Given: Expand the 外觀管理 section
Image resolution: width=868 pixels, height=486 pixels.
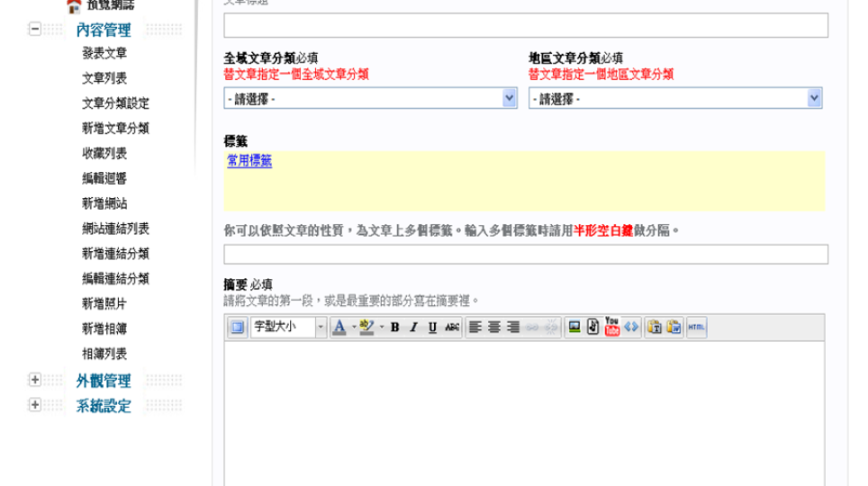Looking at the screenshot, I should click(35, 380).
